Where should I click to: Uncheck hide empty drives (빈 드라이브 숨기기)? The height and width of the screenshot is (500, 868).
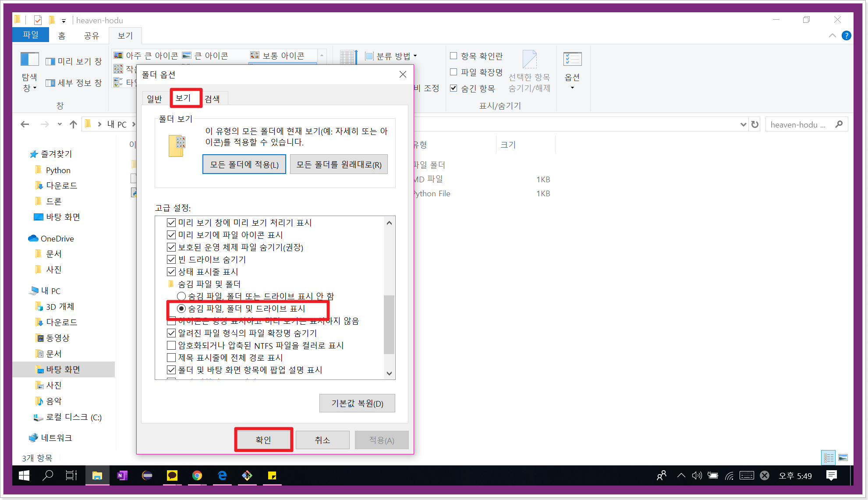171,259
